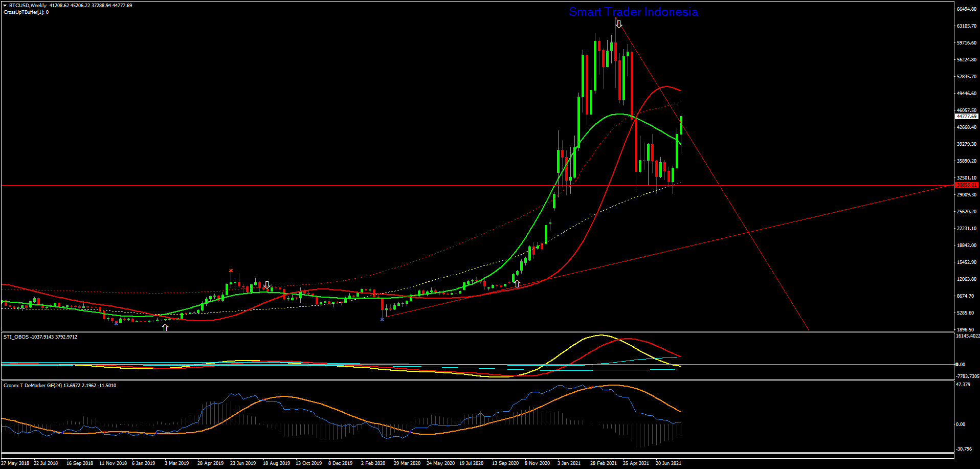The image size is (980, 469).
Task: Click the CrossUpTBuffer[1]: 0 indicator label
Action: coord(26,12)
